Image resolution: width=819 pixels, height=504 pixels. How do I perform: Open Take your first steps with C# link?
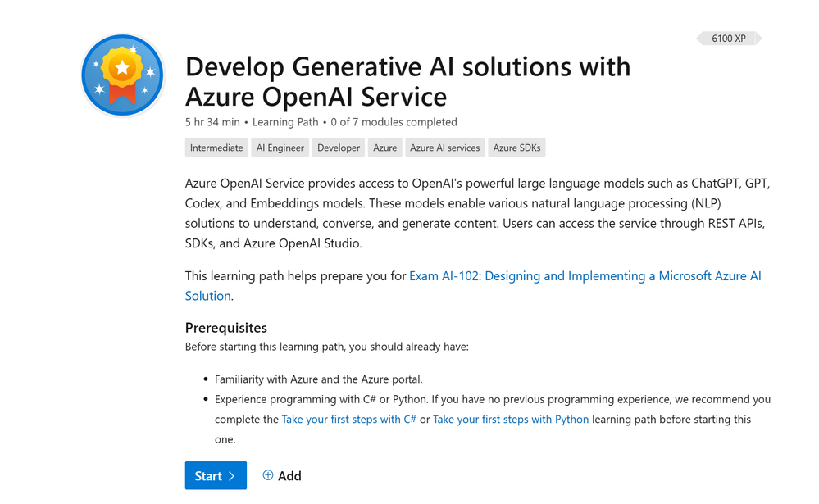coord(348,419)
